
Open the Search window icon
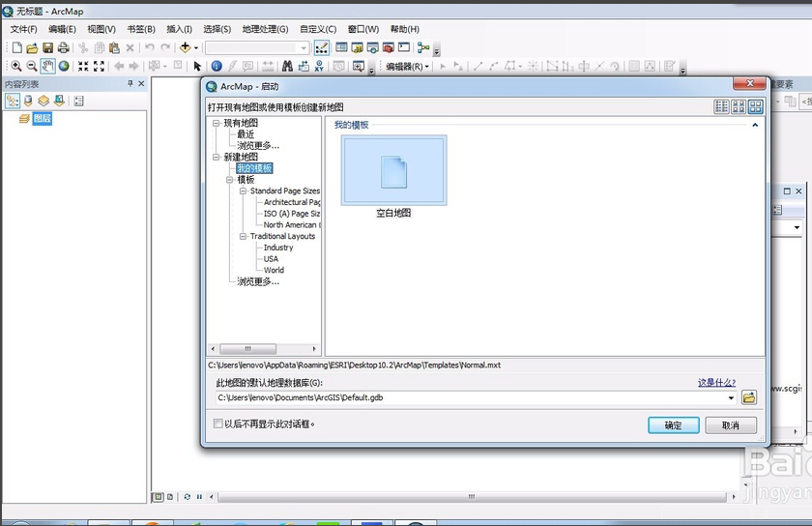[372, 47]
